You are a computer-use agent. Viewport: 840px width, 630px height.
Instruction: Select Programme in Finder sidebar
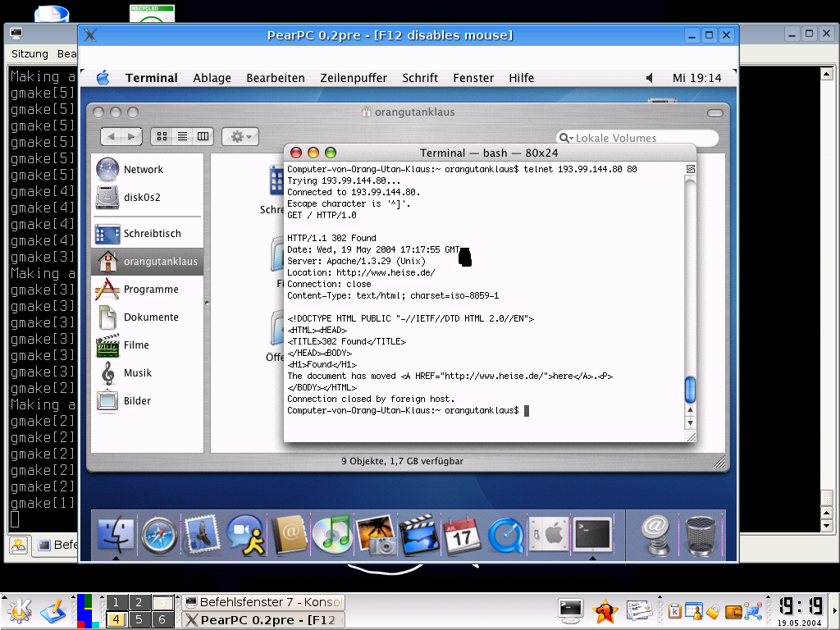click(151, 290)
